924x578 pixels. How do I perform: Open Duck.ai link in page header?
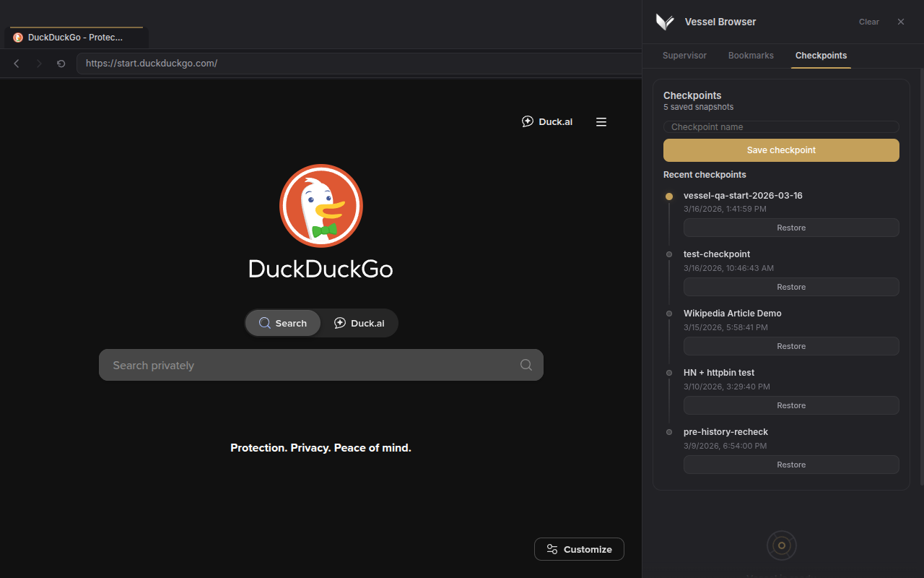pyautogui.click(x=547, y=121)
